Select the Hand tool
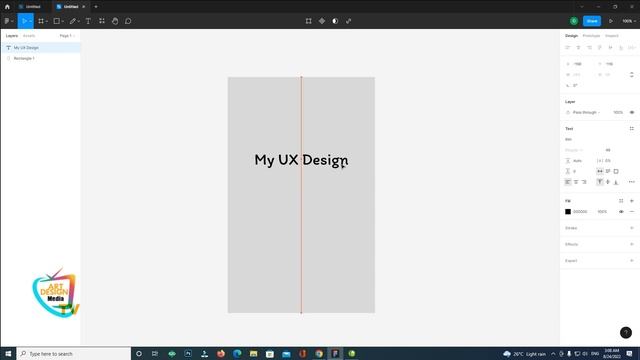This screenshot has height=360, width=640. click(x=115, y=21)
